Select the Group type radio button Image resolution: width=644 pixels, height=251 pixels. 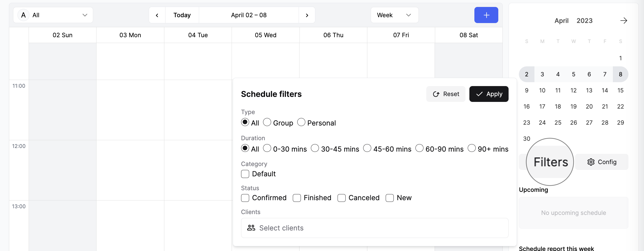pyautogui.click(x=267, y=122)
